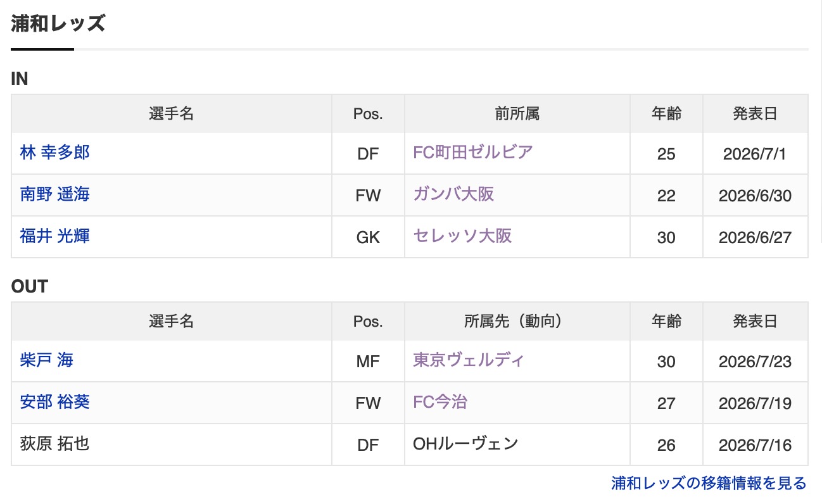
Task: Open player link 林 幸多郎
Action: [x=55, y=153]
